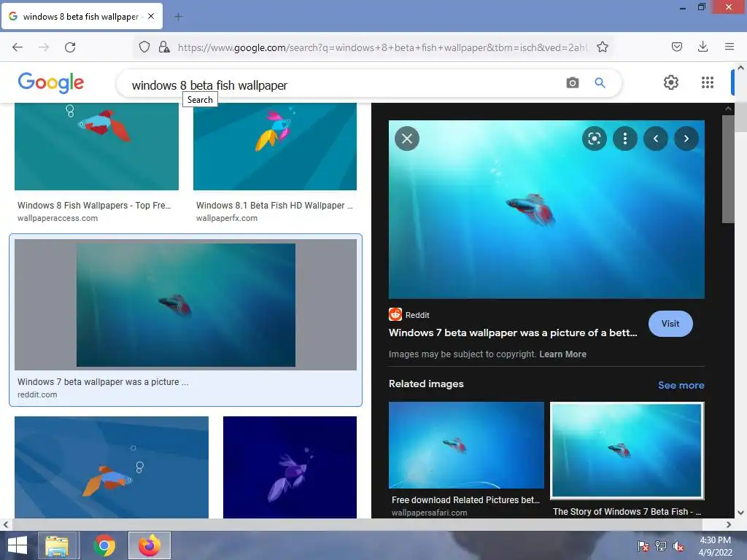Screen dimensions: 747x560
Task: Switch to the windows 8 beta fish tab
Action: coord(82,16)
